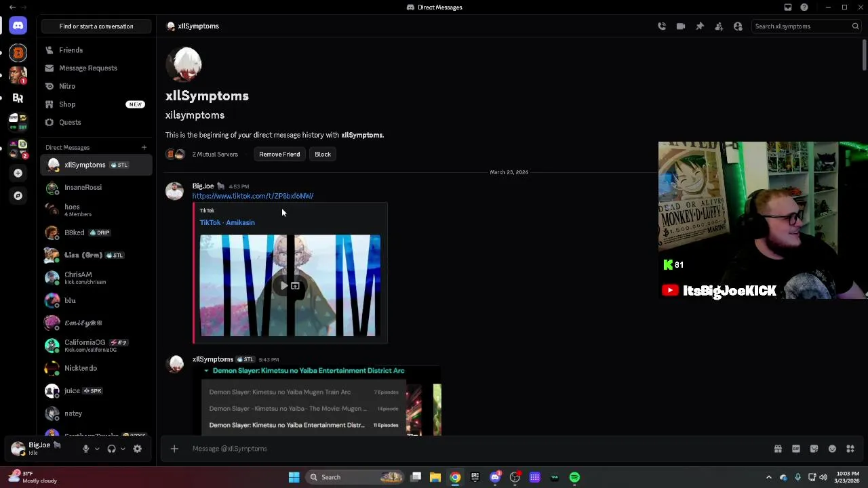Click the search magnifier icon
This screenshot has height=488, width=868.
(x=856, y=26)
